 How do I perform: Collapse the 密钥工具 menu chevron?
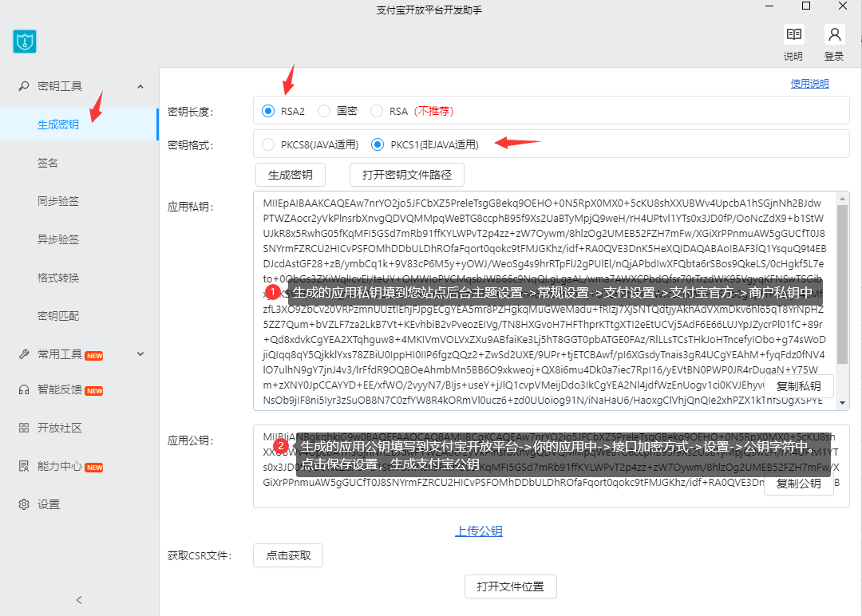[140, 86]
